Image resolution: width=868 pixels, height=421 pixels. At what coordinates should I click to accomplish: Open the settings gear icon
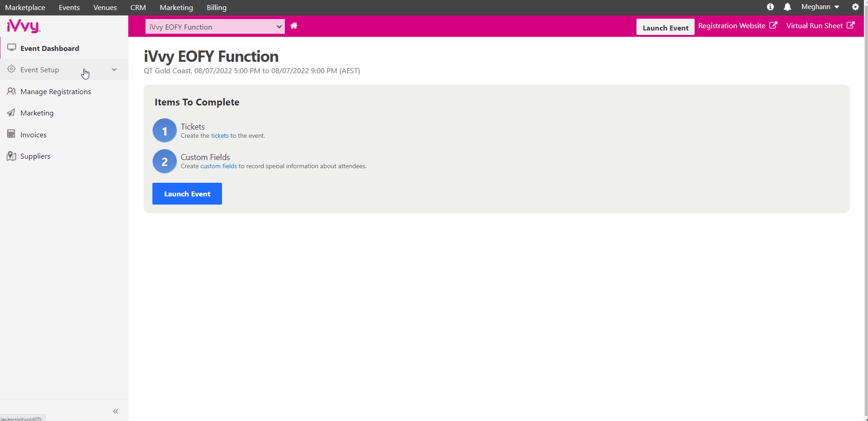pos(855,7)
